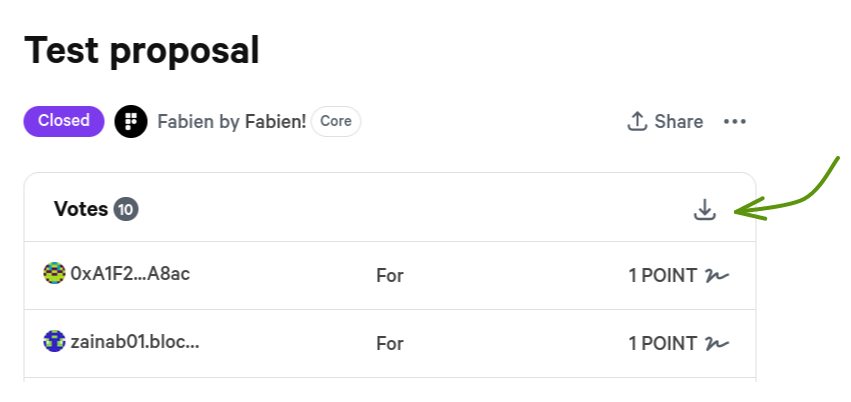Viewport: 851px width, 402px height.
Task: Click the share upload arrow icon
Action: point(637,122)
